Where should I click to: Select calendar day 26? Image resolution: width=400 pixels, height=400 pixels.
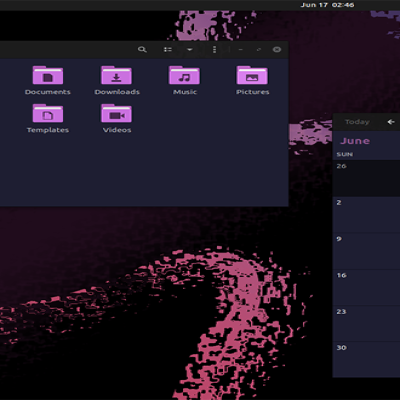pos(366,178)
